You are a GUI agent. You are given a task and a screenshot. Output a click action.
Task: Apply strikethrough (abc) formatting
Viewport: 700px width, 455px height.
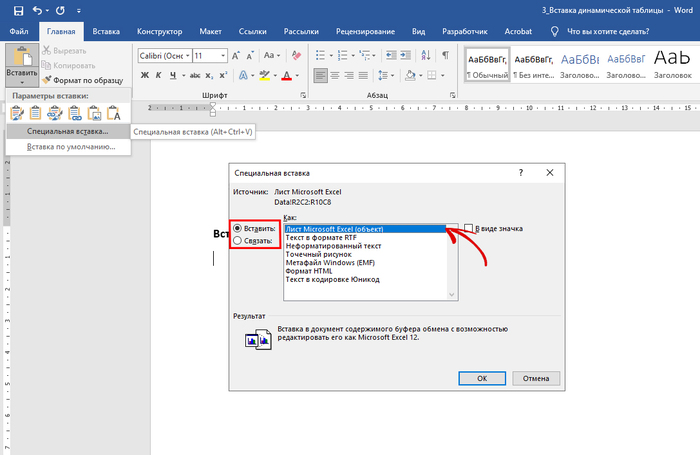(x=195, y=75)
